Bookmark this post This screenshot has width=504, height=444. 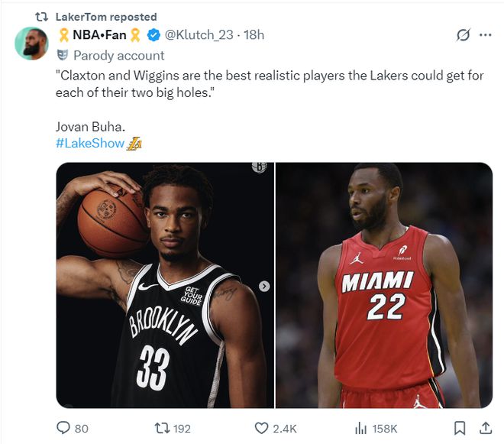coord(460,428)
